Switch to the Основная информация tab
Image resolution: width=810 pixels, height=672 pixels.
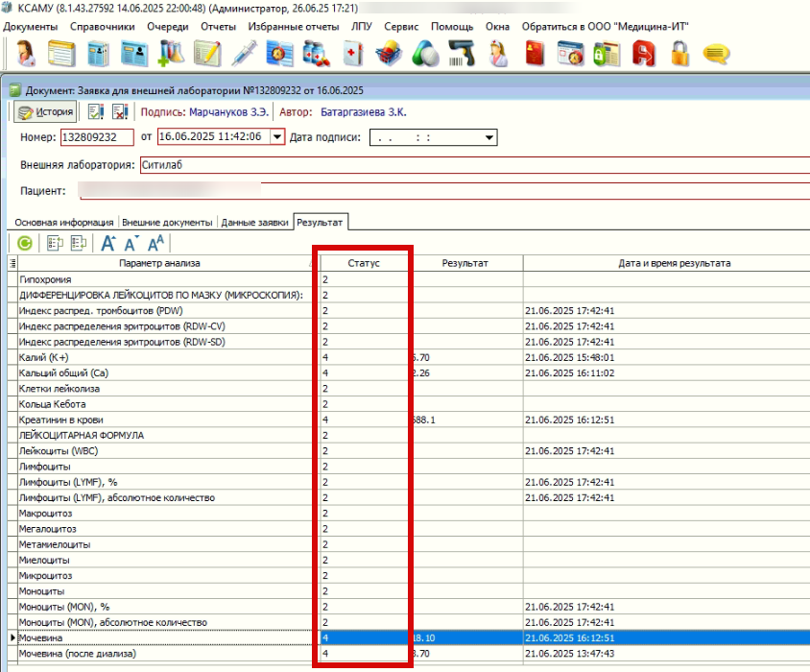click(x=64, y=223)
